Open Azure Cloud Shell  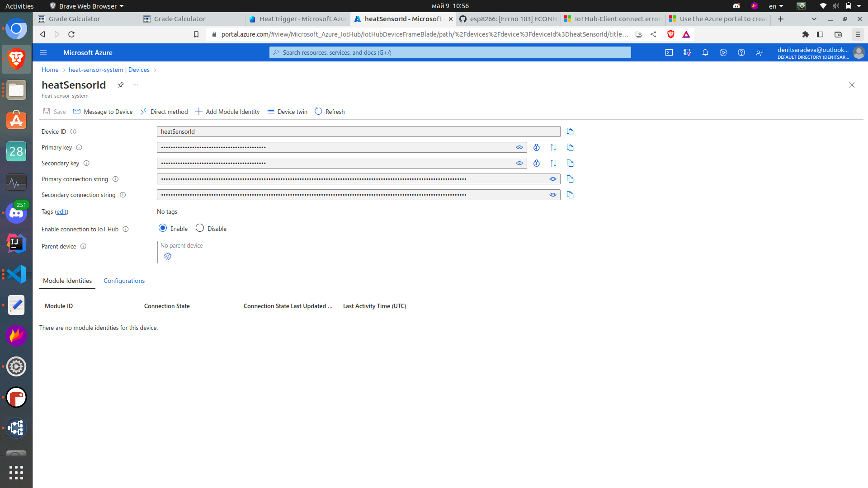[669, 52]
